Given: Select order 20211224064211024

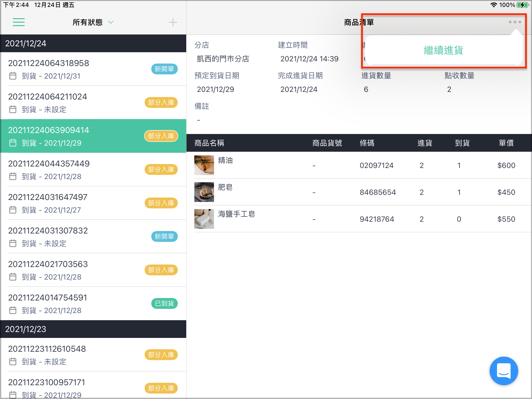Looking at the screenshot, I should pos(94,102).
